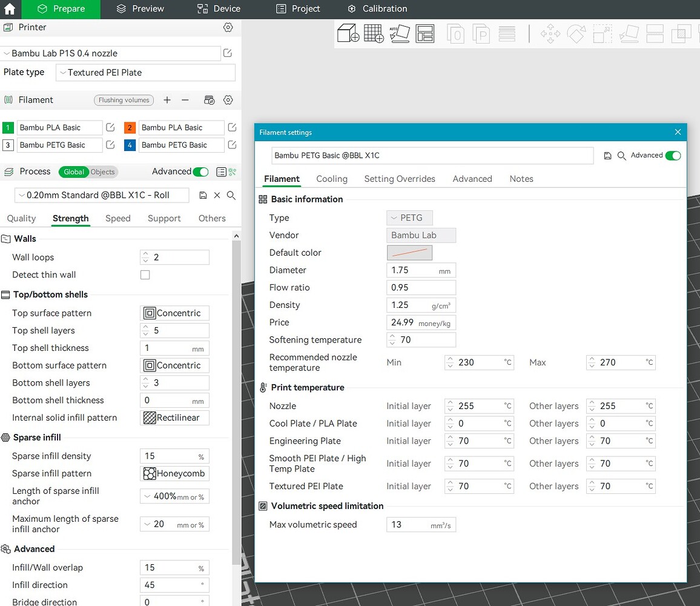
Task: Open Top surface pattern dropdown
Action: 174,313
